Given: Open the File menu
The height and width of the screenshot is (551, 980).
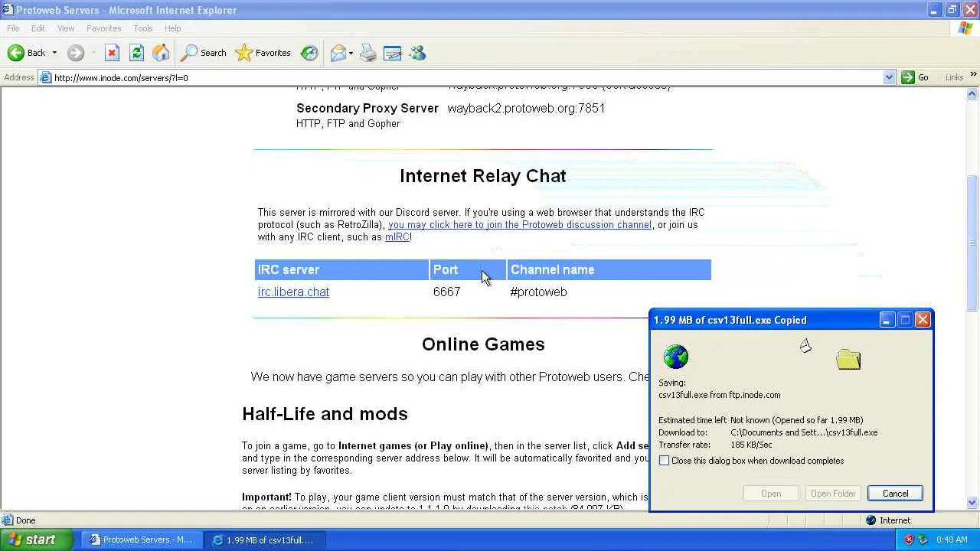Looking at the screenshot, I should click(x=13, y=28).
